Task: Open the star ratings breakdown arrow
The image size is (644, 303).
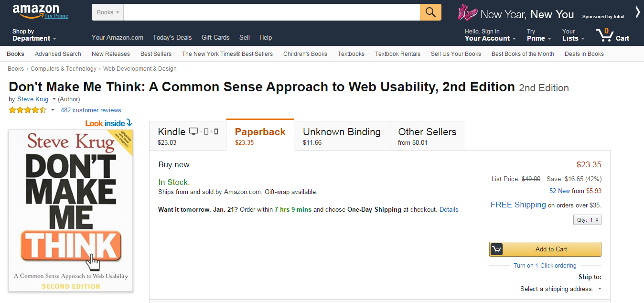Action: click(x=53, y=110)
